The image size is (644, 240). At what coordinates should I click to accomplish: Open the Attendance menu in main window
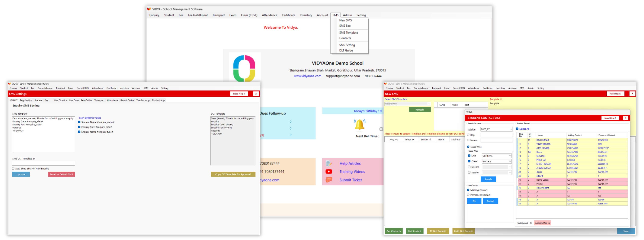(x=269, y=15)
